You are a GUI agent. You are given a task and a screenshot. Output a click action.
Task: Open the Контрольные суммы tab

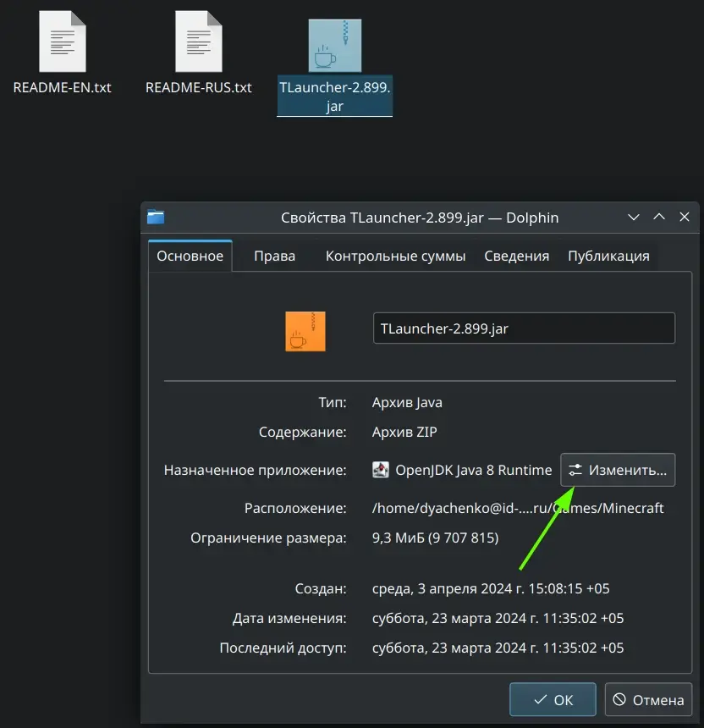click(395, 256)
